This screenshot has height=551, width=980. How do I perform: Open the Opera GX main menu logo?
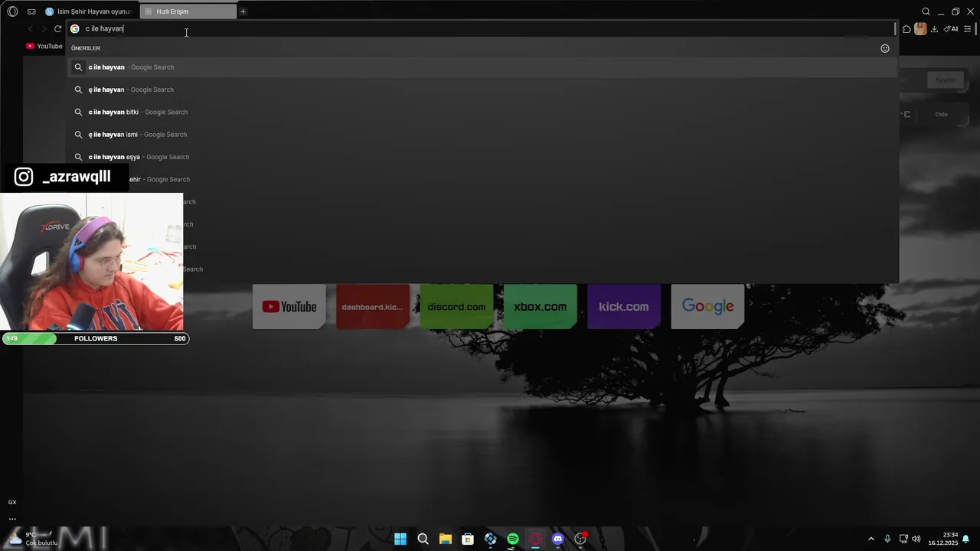pyautogui.click(x=12, y=11)
